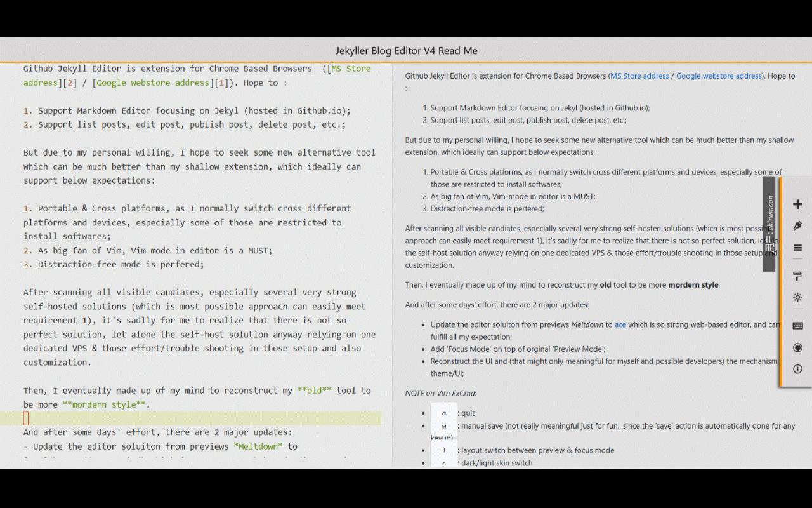
Task: Select '*Meltdown*' in the editor pane
Action: (258, 446)
